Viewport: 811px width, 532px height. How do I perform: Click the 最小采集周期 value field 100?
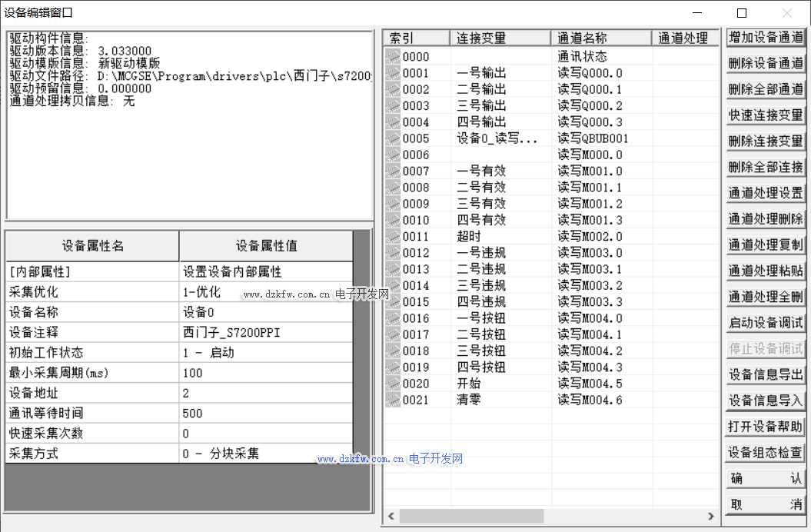265,373
